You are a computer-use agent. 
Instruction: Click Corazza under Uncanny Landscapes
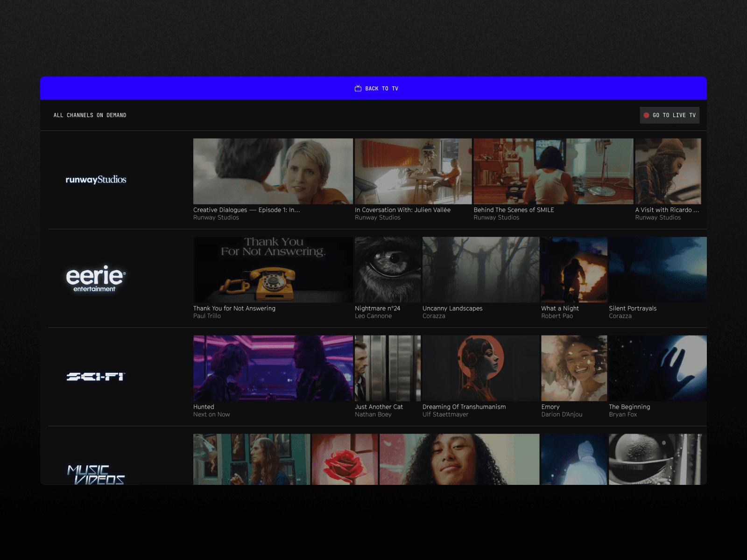pyautogui.click(x=434, y=316)
